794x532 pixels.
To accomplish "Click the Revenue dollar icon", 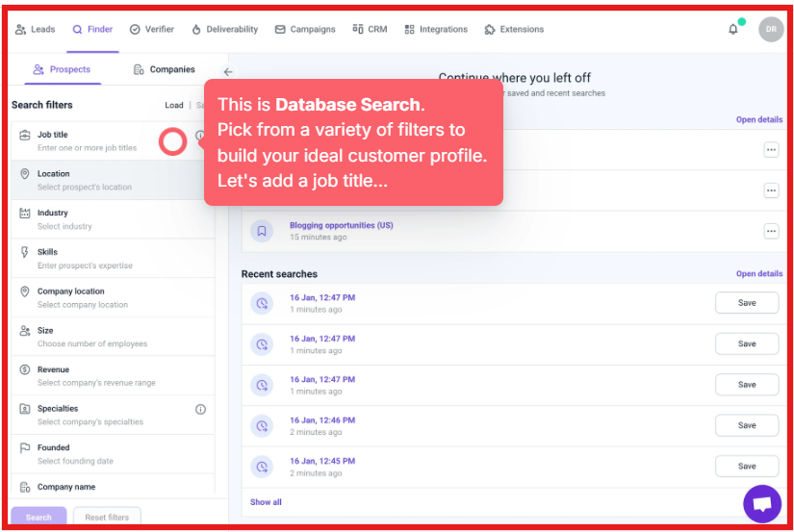I will coord(24,369).
